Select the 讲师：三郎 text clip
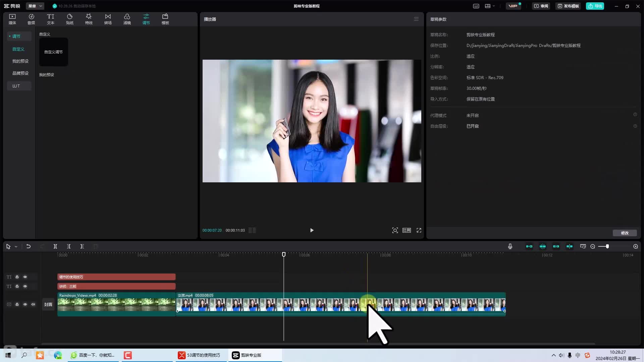The image size is (644, 362). [116, 286]
